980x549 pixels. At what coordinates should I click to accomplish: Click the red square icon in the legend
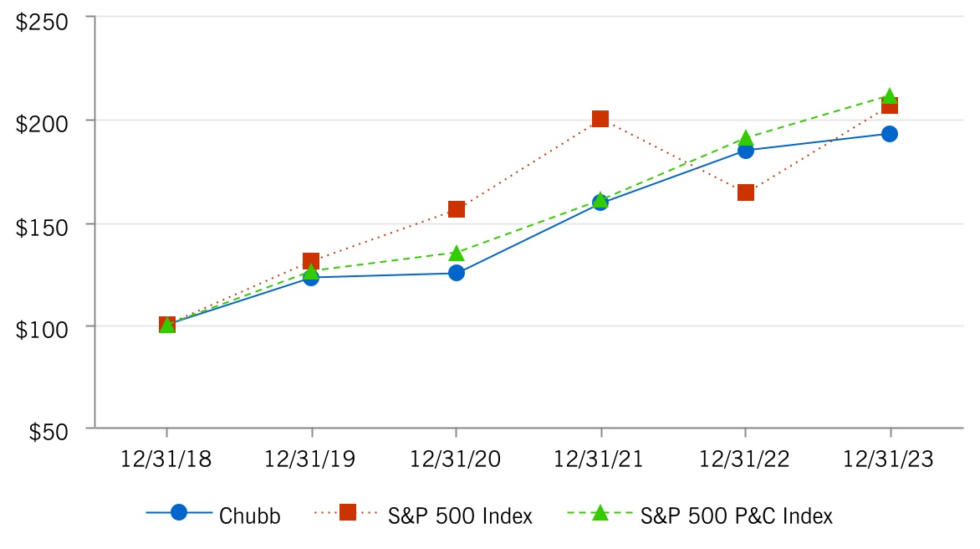[x=348, y=513]
